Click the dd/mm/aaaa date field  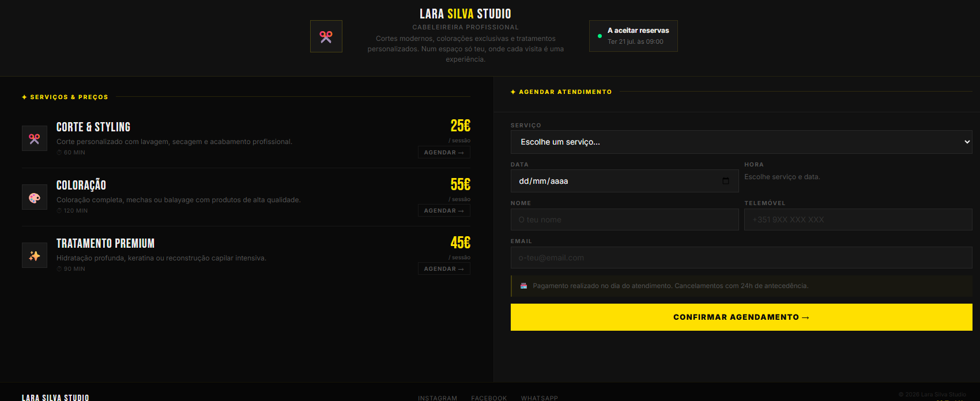[625, 181]
